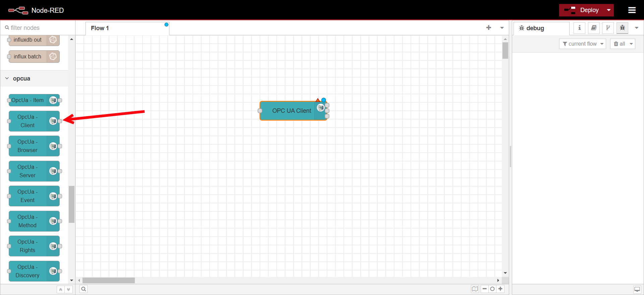Screen dimensions: 644x295
Task: Select the OpcUa - Browser palette node
Action: (34, 146)
